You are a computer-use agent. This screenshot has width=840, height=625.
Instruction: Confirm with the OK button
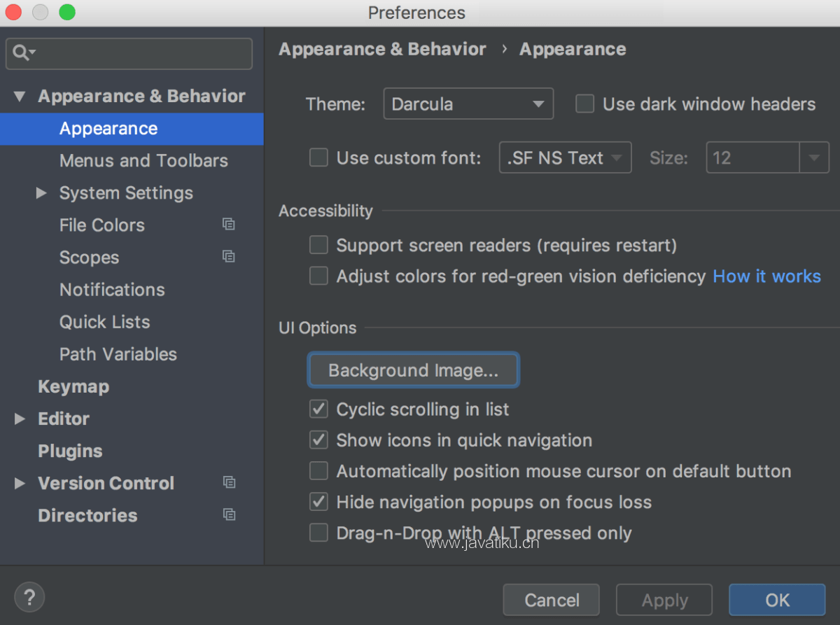click(x=777, y=600)
